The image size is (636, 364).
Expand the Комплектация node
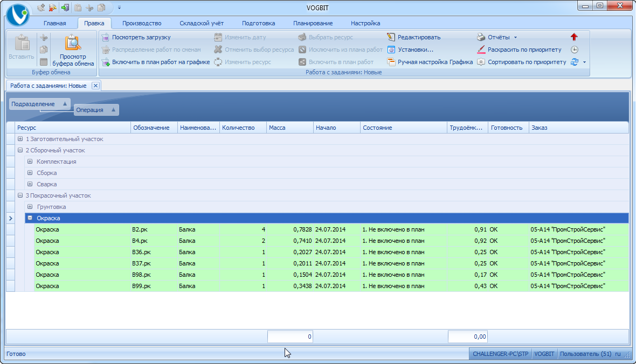point(30,162)
